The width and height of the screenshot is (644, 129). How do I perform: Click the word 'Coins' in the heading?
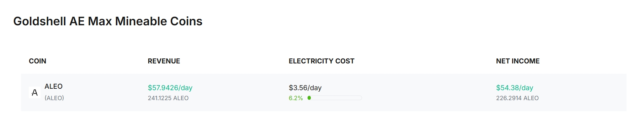point(186,21)
